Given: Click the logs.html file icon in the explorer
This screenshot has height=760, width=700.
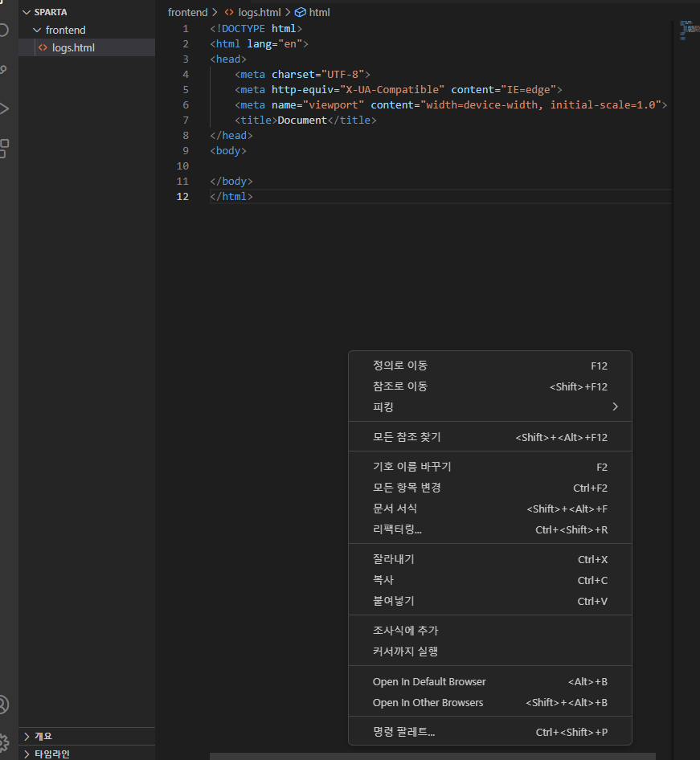Looking at the screenshot, I should click(x=43, y=47).
